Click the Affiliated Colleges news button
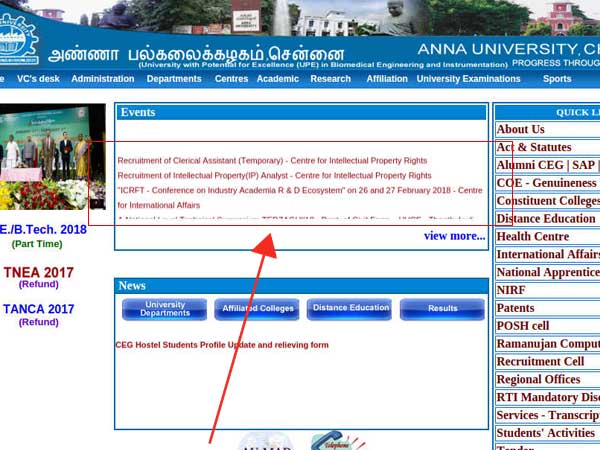The image size is (600, 450). click(x=257, y=309)
